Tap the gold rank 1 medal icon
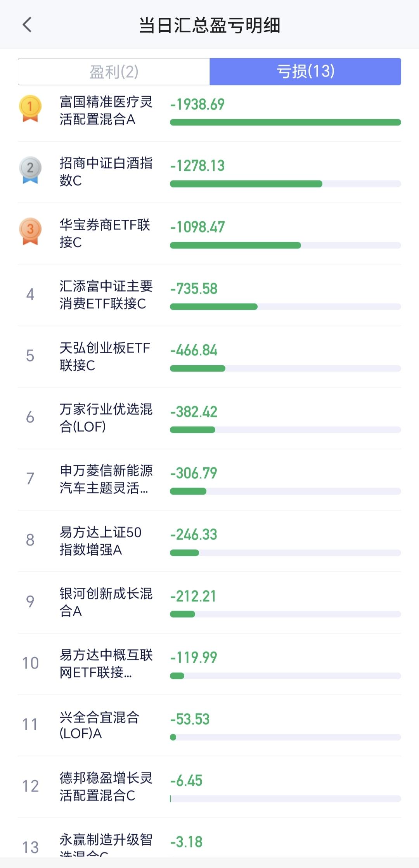The width and height of the screenshot is (419, 868). coord(30,108)
